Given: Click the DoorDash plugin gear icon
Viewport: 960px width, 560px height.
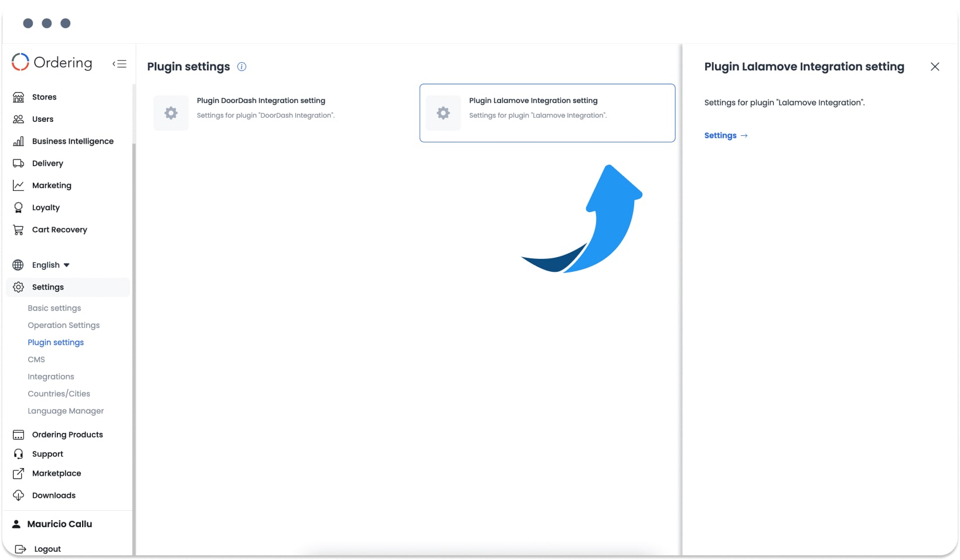Looking at the screenshot, I should pos(171,113).
